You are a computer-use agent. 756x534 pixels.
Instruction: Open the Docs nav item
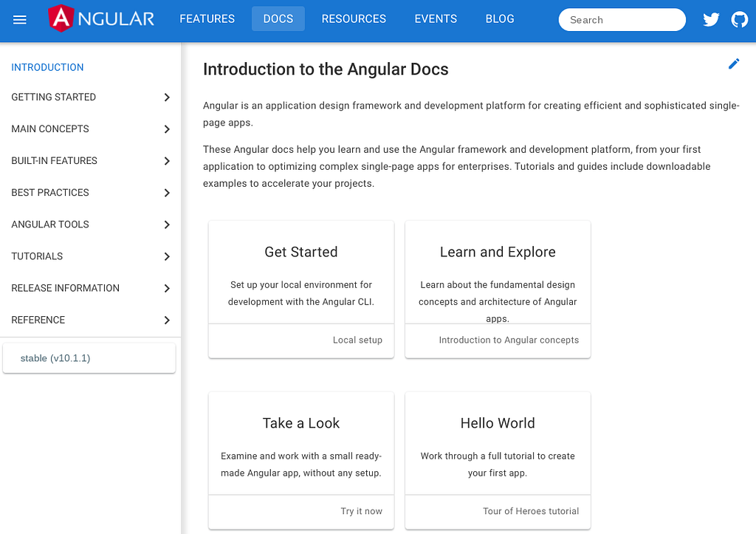click(x=278, y=18)
